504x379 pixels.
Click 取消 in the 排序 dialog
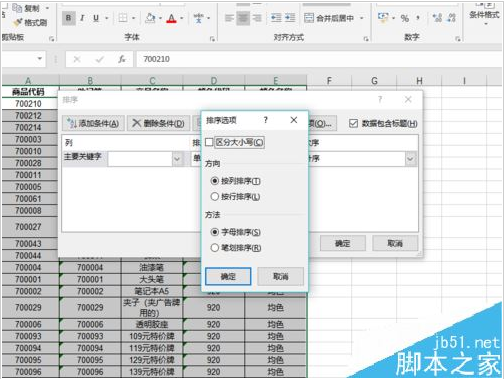395,243
